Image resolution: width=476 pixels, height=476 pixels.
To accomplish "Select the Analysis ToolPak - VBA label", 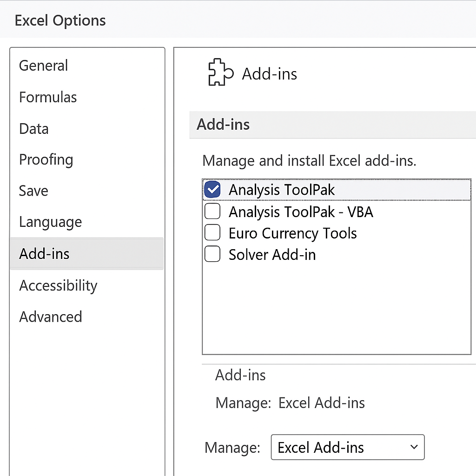I will point(301,212).
